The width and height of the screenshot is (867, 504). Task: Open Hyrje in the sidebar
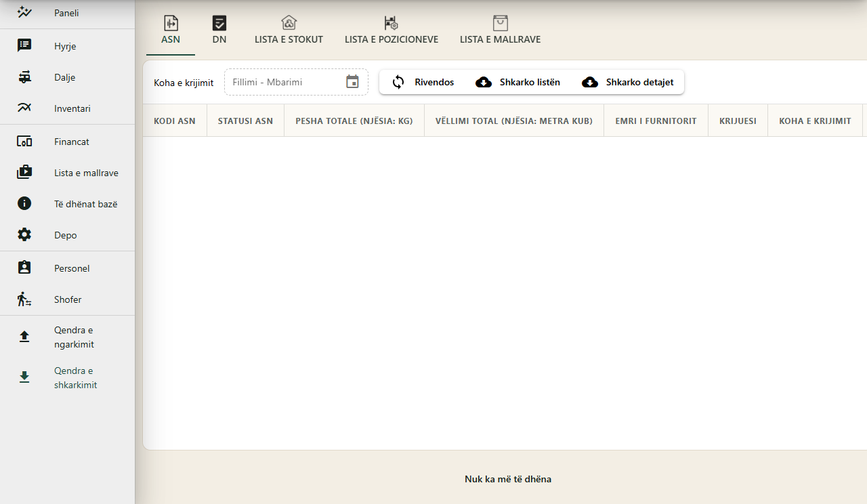click(67, 45)
